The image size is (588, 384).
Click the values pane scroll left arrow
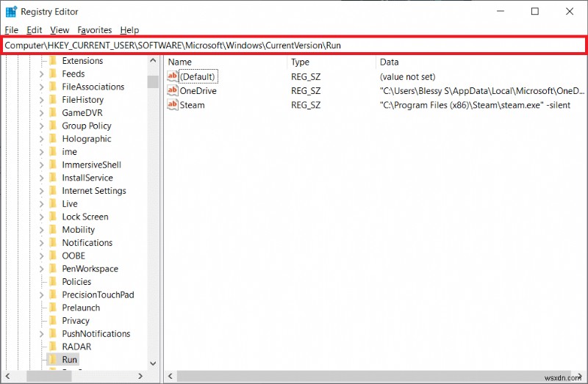click(x=171, y=376)
